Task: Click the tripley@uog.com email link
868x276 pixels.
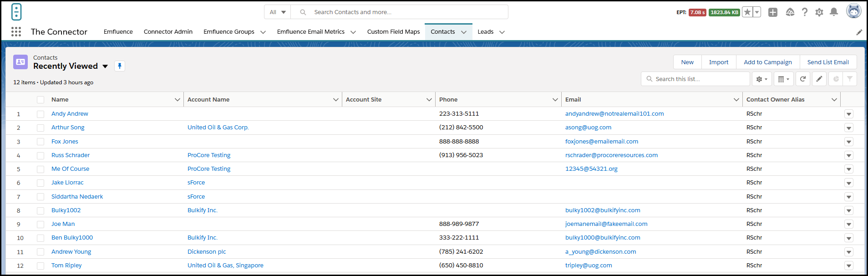Action: pos(589,266)
